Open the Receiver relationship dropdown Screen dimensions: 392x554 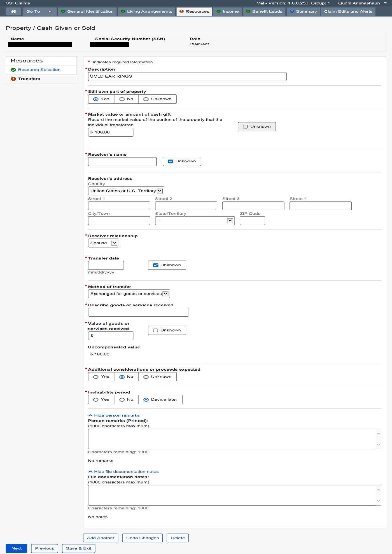(104, 243)
